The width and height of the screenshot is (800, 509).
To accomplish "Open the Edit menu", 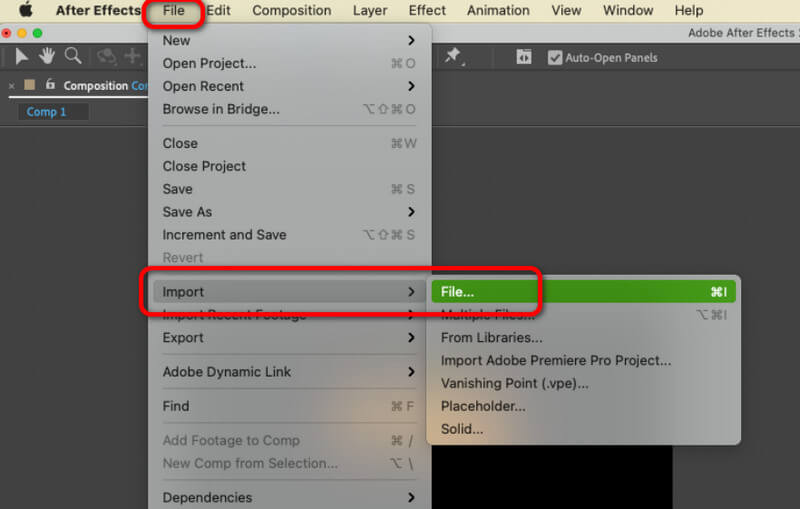I will pos(218,11).
